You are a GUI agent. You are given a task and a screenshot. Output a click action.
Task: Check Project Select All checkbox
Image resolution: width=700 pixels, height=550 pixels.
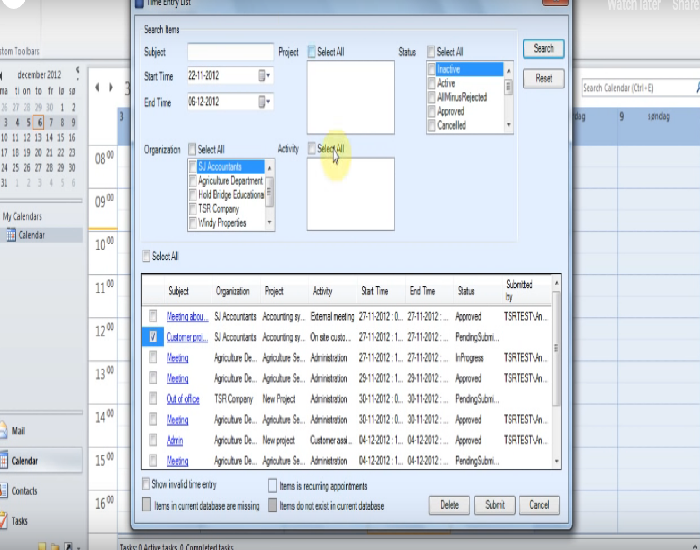[x=312, y=52]
